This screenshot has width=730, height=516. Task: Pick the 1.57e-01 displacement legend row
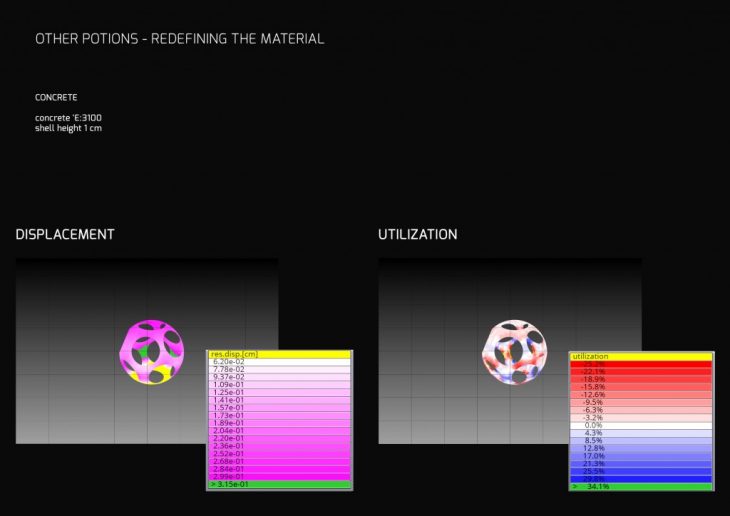(279, 408)
